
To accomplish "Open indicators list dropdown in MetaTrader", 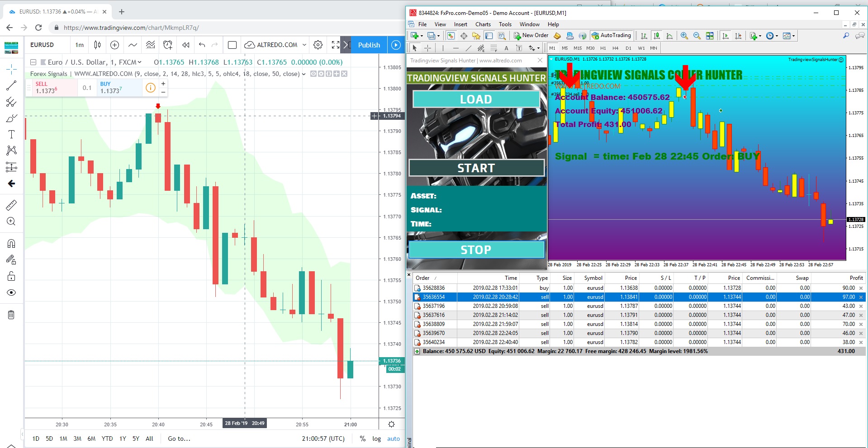I will [x=760, y=36].
